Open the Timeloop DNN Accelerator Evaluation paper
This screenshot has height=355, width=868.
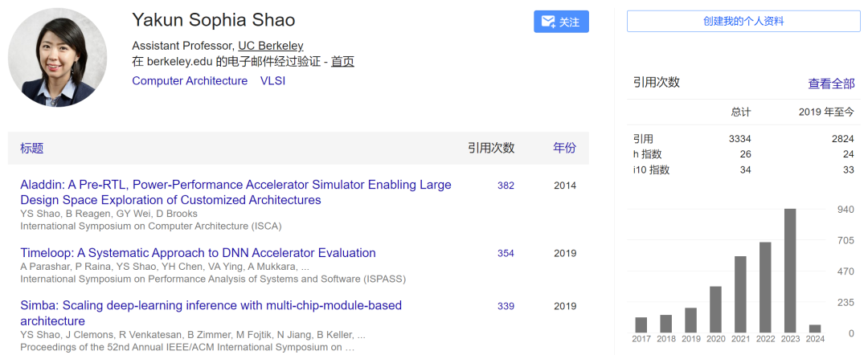[x=199, y=253]
